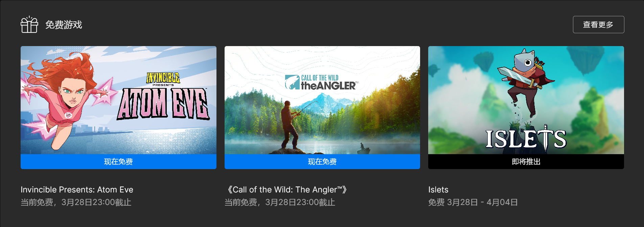This screenshot has height=227, width=644.
Task: Click the ISLETS logo on the card
Action: (526, 138)
